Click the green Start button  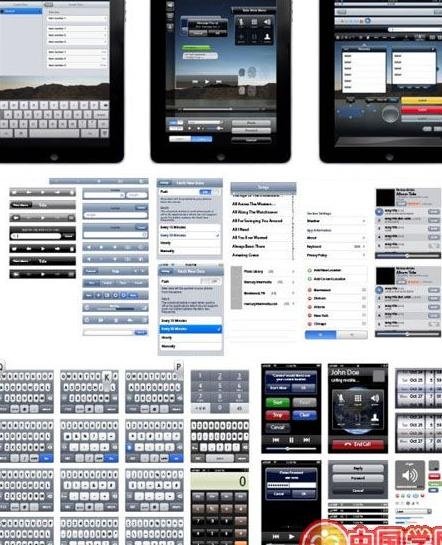click(277, 402)
